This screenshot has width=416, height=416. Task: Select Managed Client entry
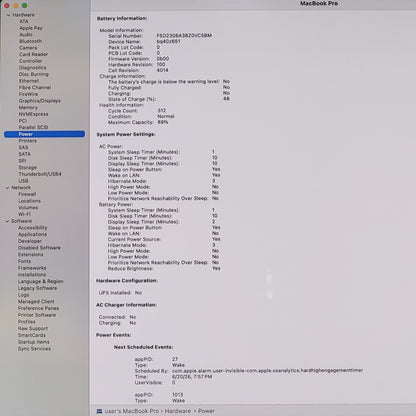click(36, 302)
